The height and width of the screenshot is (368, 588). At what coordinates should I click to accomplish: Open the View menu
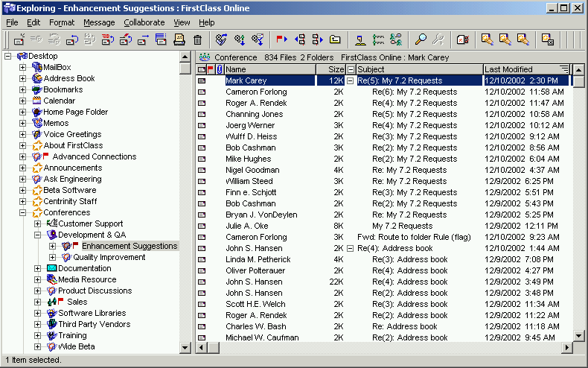point(182,22)
